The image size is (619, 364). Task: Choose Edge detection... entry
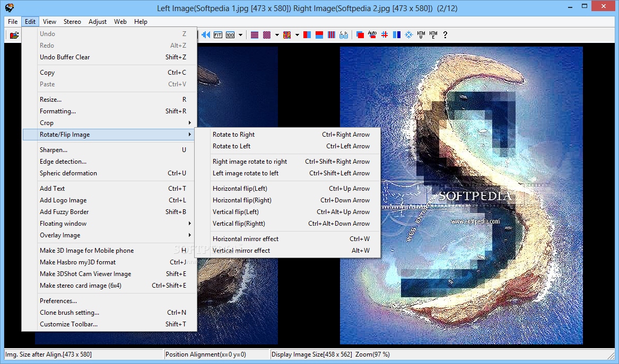click(109, 162)
